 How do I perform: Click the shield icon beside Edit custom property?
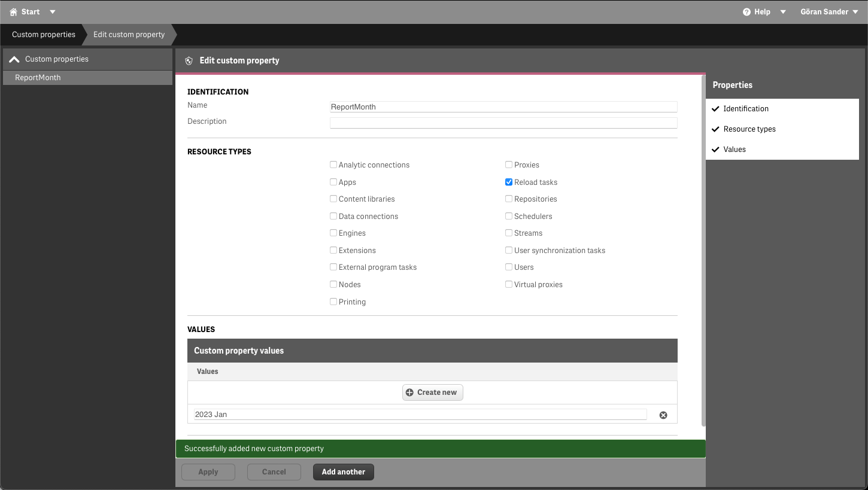click(x=189, y=61)
